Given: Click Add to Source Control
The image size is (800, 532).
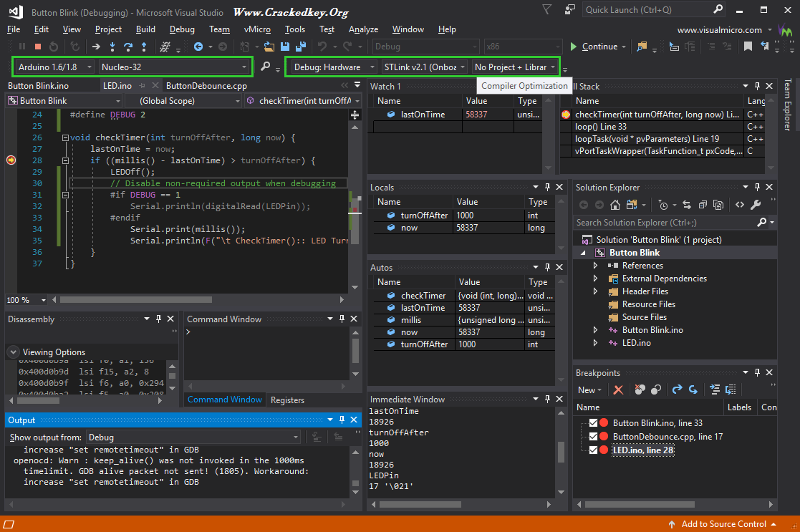Looking at the screenshot, I should (723, 524).
